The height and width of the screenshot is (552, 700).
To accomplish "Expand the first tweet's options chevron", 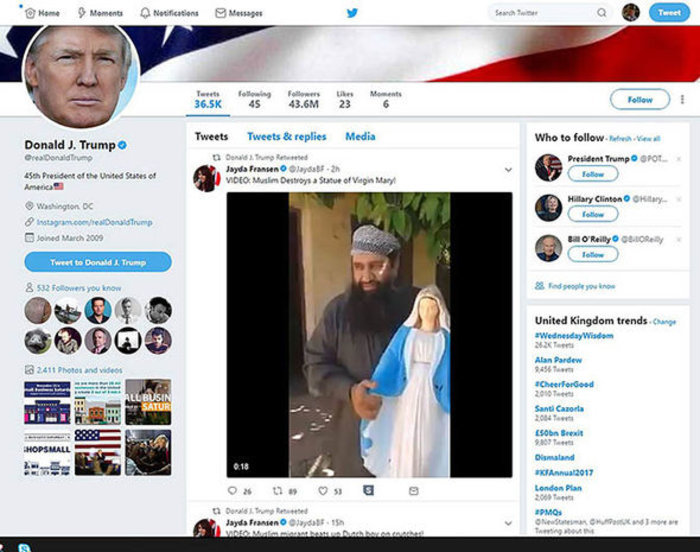I will point(508,170).
